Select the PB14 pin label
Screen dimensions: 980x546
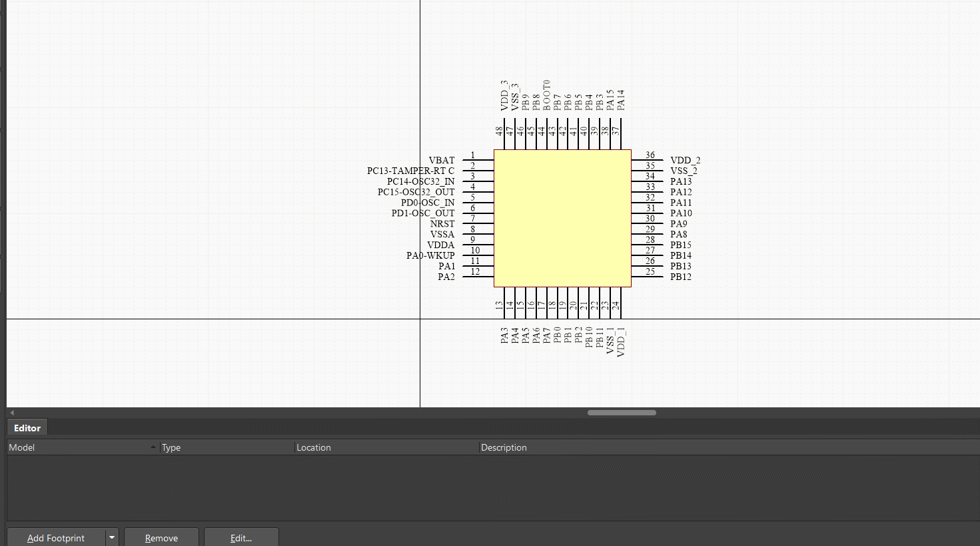(681, 256)
